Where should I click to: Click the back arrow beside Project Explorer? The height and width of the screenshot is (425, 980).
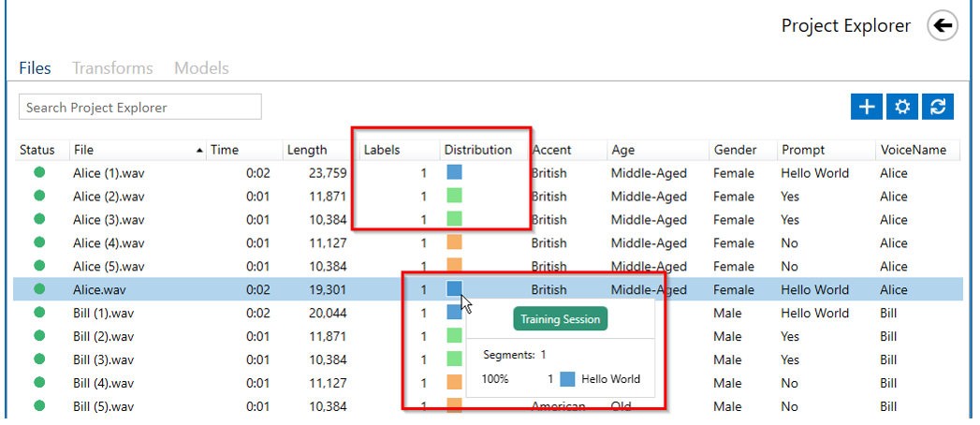943,25
